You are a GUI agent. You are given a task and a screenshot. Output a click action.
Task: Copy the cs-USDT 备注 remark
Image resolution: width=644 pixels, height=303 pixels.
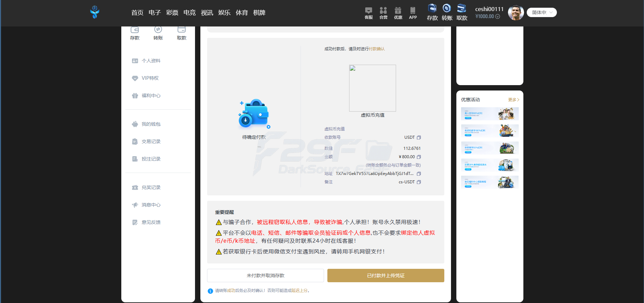pyautogui.click(x=419, y=182)
